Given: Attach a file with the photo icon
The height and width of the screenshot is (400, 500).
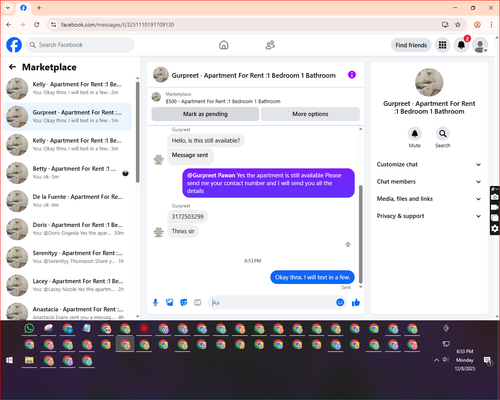Looking at the screenshot, I should (x=170, y=302).
